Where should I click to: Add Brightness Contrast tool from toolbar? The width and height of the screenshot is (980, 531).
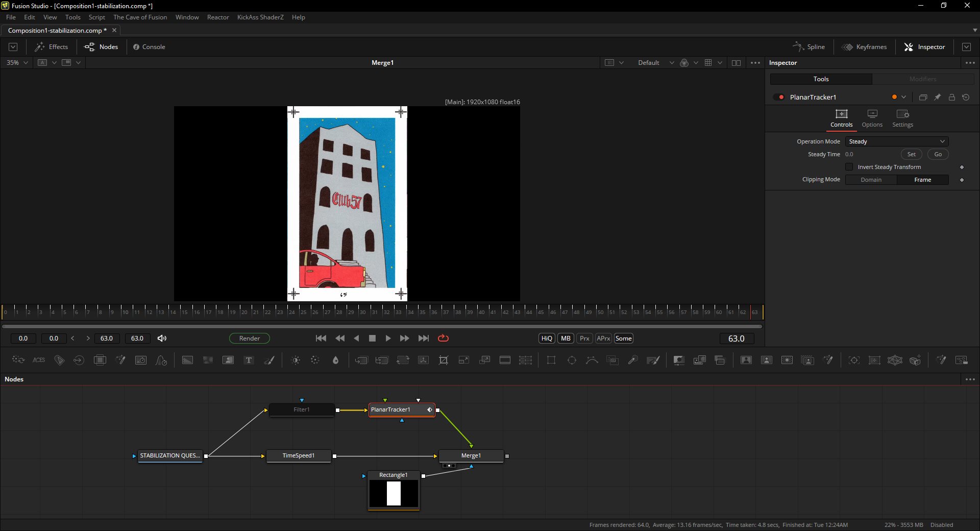point(295,360)
